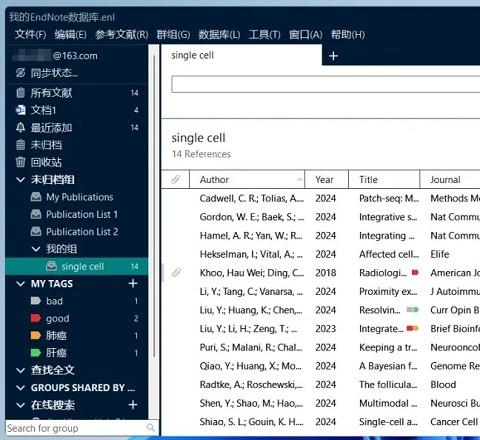Collapse the 未归档组 group set
The height and width of the screenshot is (440, 480).
(x=21, y=180)
